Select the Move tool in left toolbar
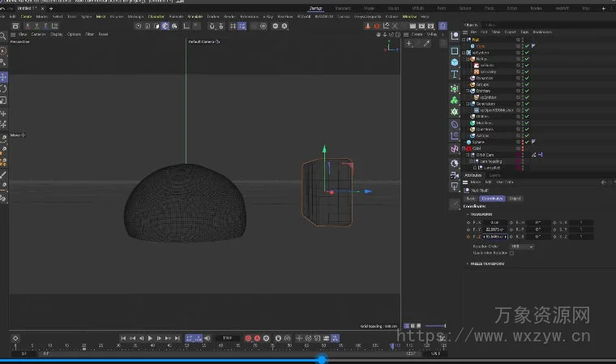The image size is (616, 364). tap(3, 76)
